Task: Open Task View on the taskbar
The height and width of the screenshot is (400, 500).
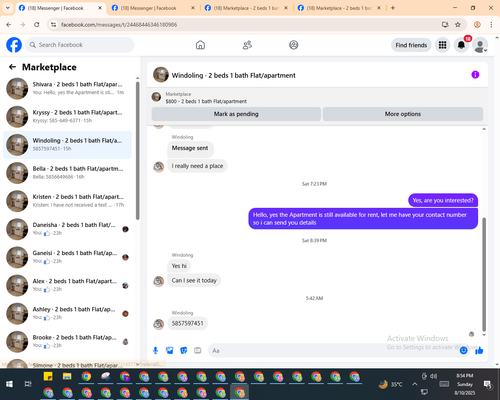Action: [28, 384]
